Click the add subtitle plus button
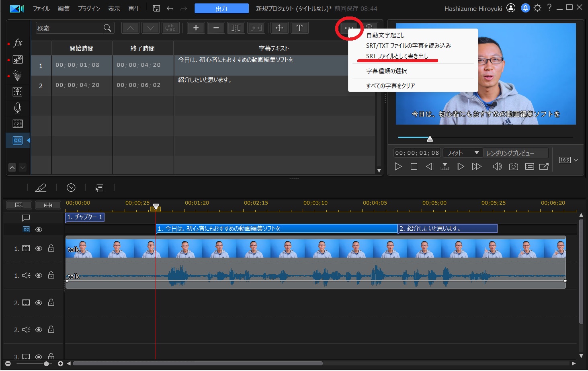Viewport: 588px width, 371px height. 196,28
